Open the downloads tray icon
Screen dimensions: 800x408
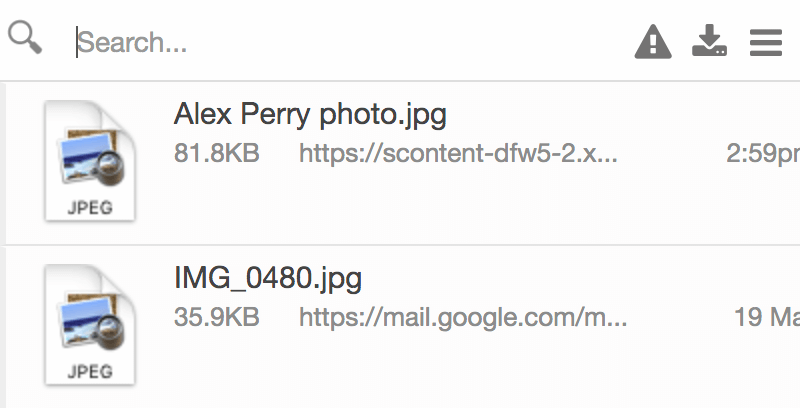(709, 40)
